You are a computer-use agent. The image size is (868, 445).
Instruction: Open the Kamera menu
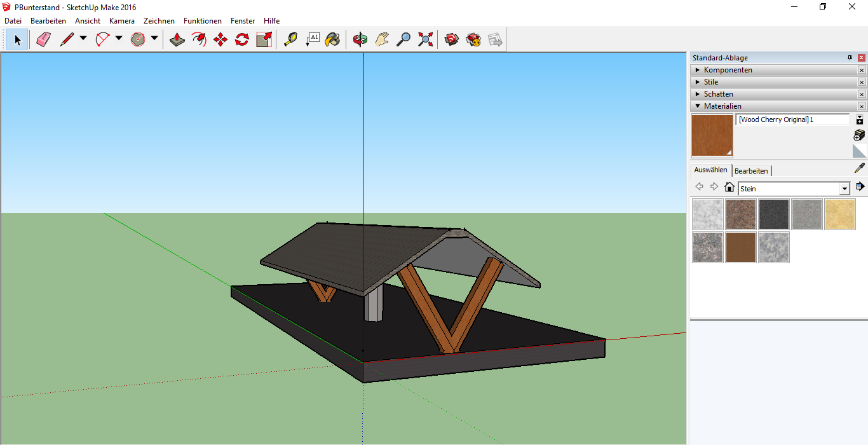[121, 21]
